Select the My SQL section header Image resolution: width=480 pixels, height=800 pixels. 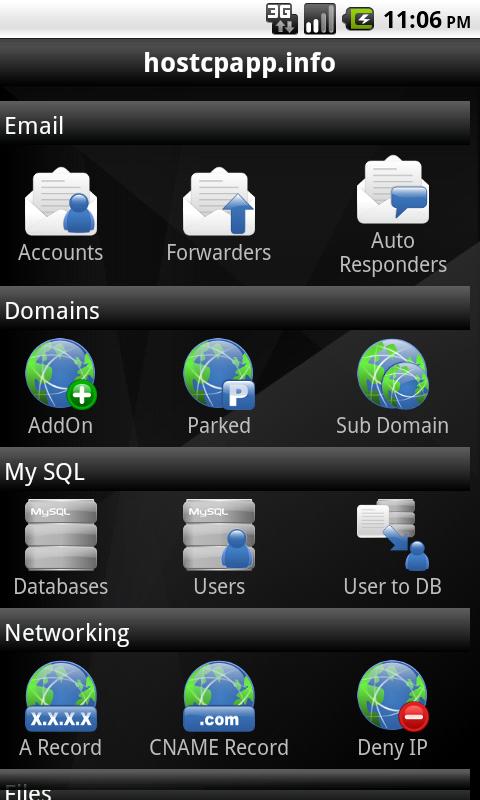pos(235,469)
